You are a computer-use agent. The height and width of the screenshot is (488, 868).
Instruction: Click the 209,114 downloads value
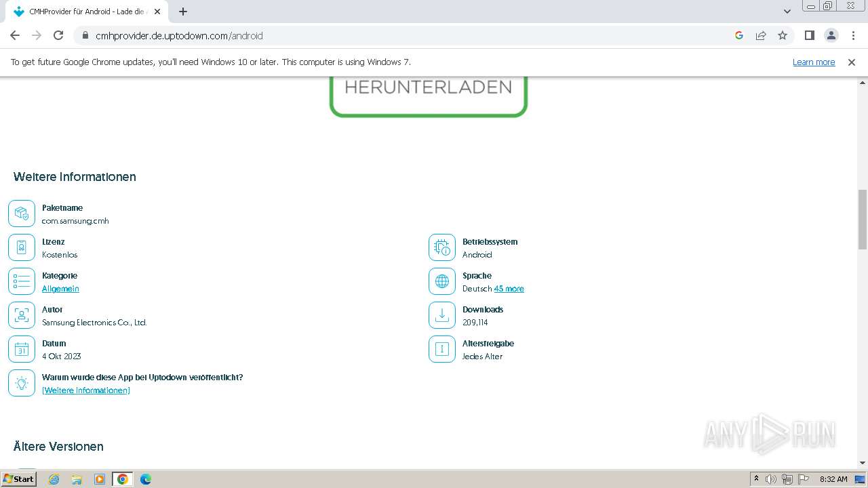475,323
